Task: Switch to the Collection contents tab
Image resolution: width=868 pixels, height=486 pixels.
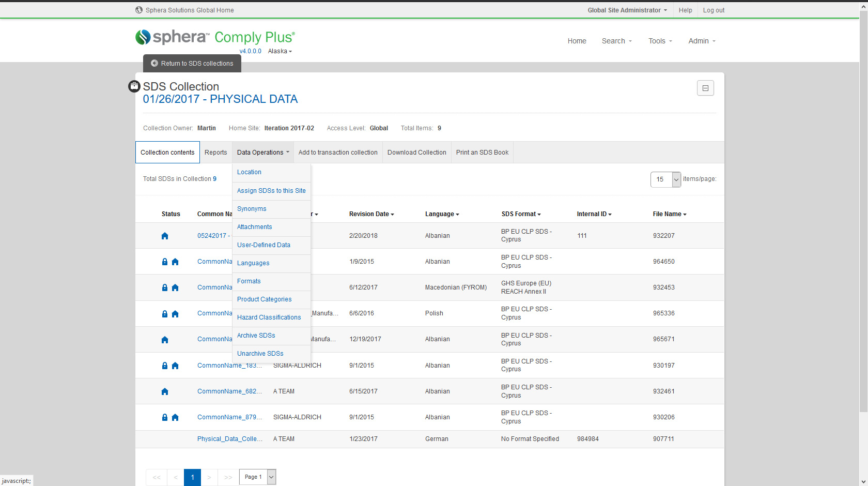Action: [167, 153]
